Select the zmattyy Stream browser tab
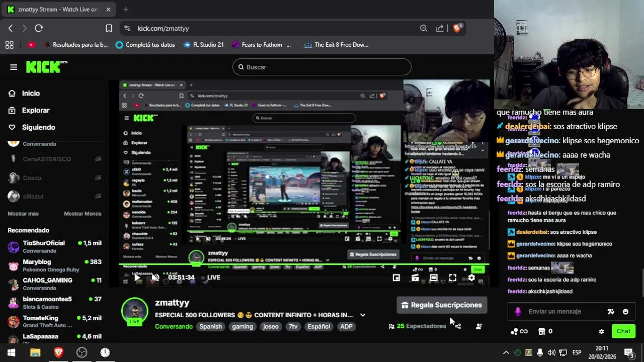This screenshot has height=362, width=644. pyautogui.click(x=58, y=10)
